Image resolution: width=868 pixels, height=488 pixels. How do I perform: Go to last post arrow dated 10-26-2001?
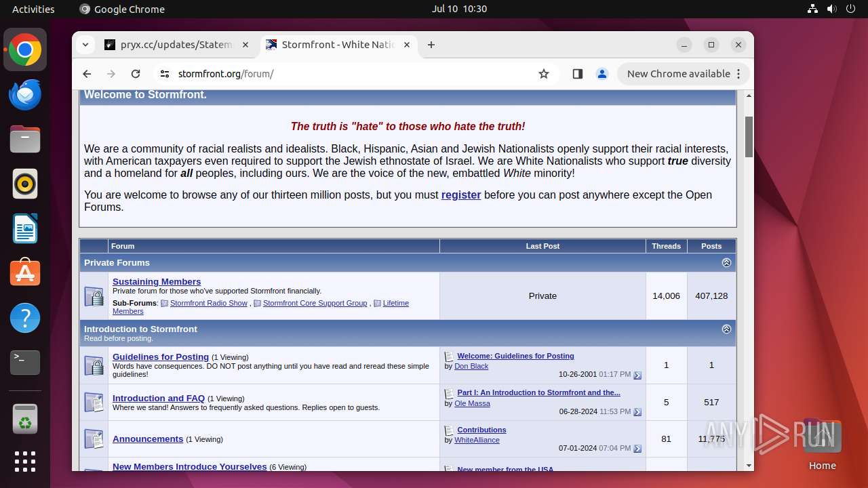(x=637, y=375)
